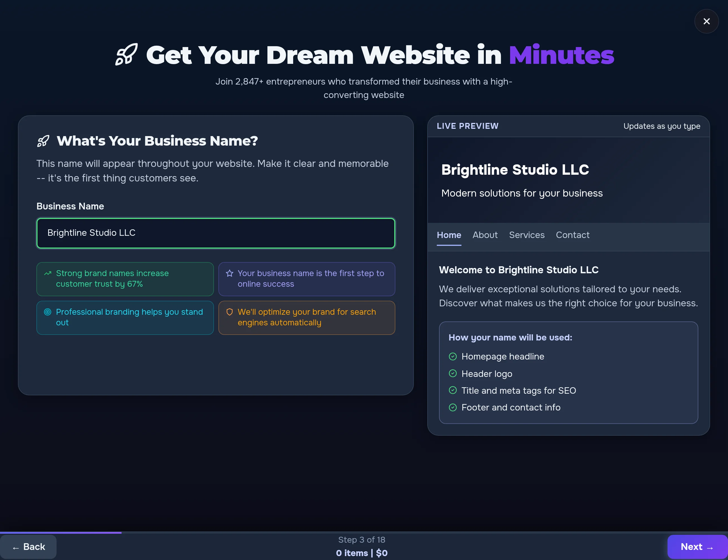
Task: Open the Contact tab in the preview
Action: [572, 235]
